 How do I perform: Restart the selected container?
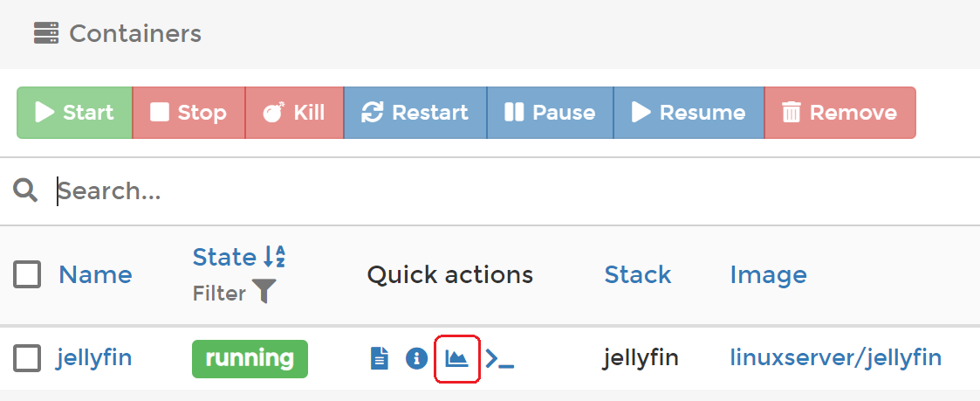click(x=415, y=113)
